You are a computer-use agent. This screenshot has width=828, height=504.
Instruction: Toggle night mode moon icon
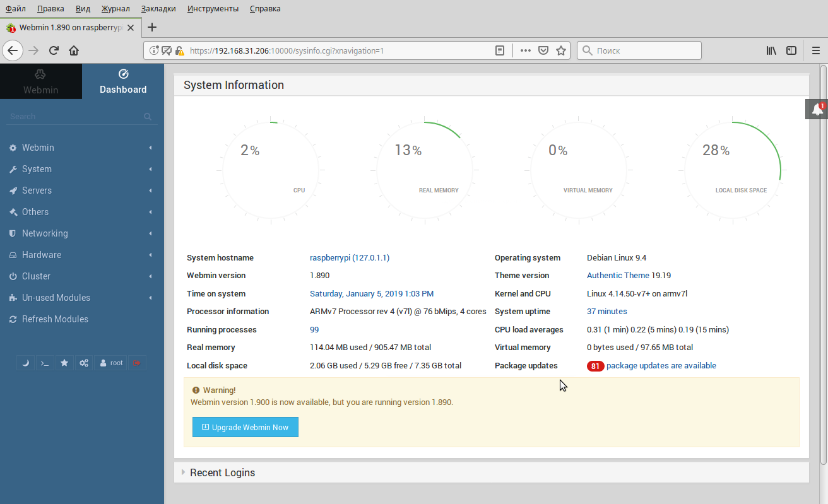click(x=25, y=363)
